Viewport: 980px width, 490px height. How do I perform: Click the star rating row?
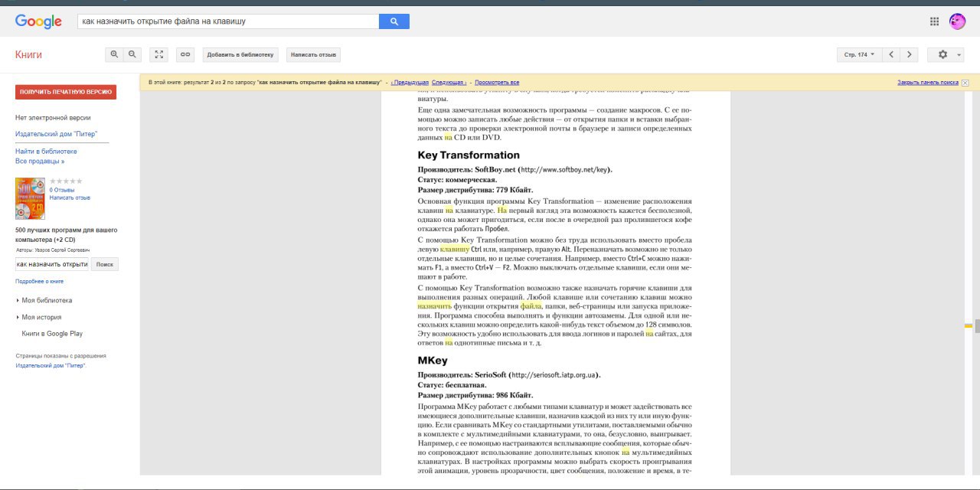[x=66, y=181]
